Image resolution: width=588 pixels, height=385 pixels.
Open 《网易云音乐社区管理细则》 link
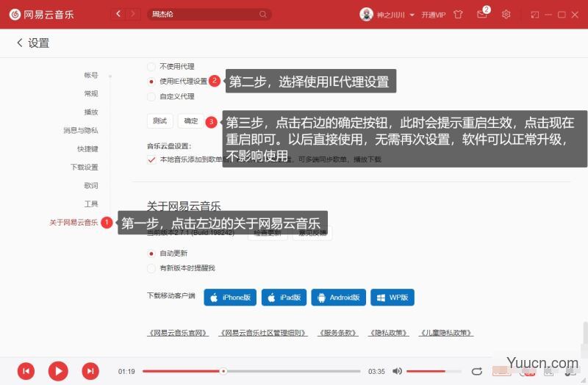pos(263,333)
